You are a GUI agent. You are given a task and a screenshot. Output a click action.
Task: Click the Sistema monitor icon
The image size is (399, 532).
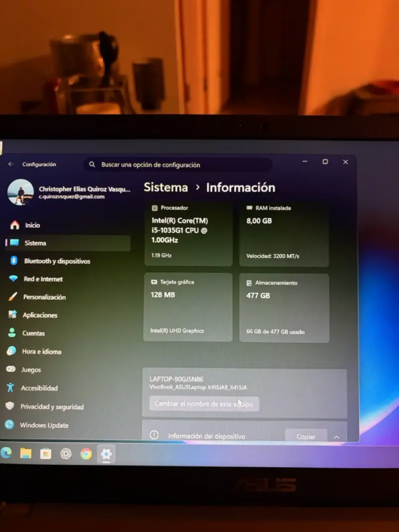click(14, 243)
